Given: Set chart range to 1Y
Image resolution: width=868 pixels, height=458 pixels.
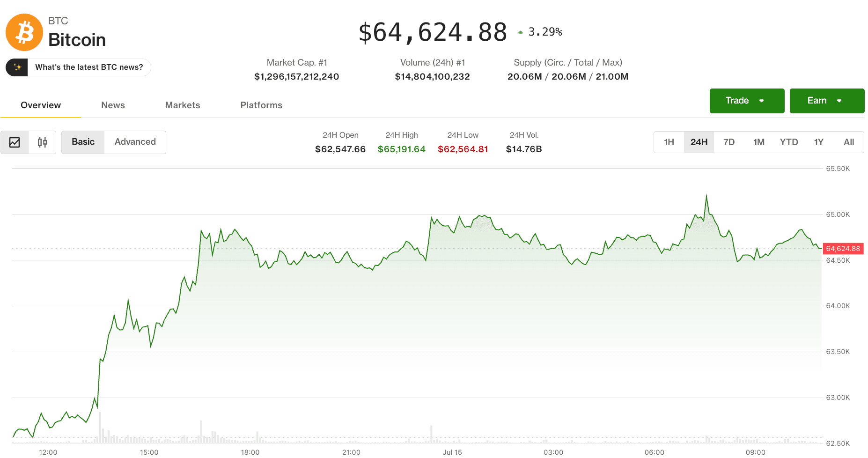Looking at the screenshot, I should click(819, 142).
